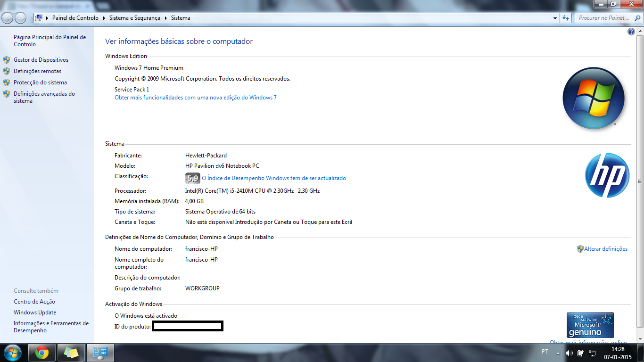Click the 'Windows 7 Home Premium' text

(149, 68)
